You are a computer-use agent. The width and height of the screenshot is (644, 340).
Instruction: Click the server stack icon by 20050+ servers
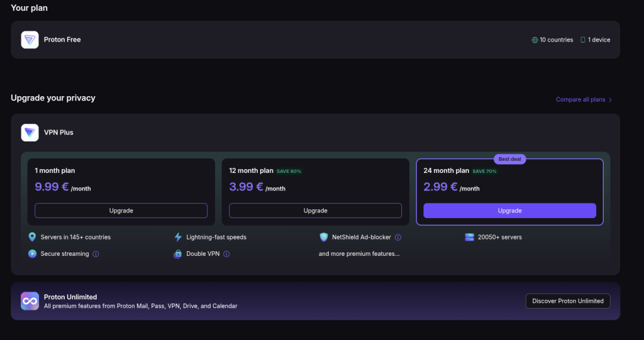point(469,237)
